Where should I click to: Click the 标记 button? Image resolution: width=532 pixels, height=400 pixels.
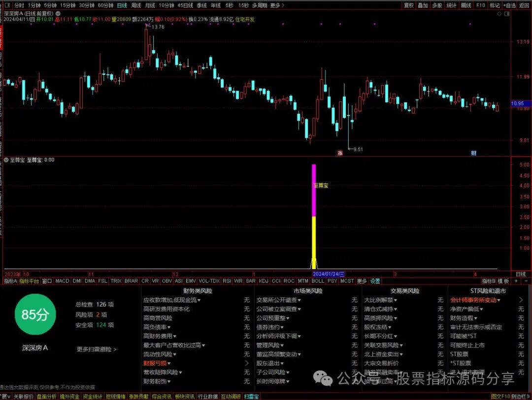tap(495, 5)
